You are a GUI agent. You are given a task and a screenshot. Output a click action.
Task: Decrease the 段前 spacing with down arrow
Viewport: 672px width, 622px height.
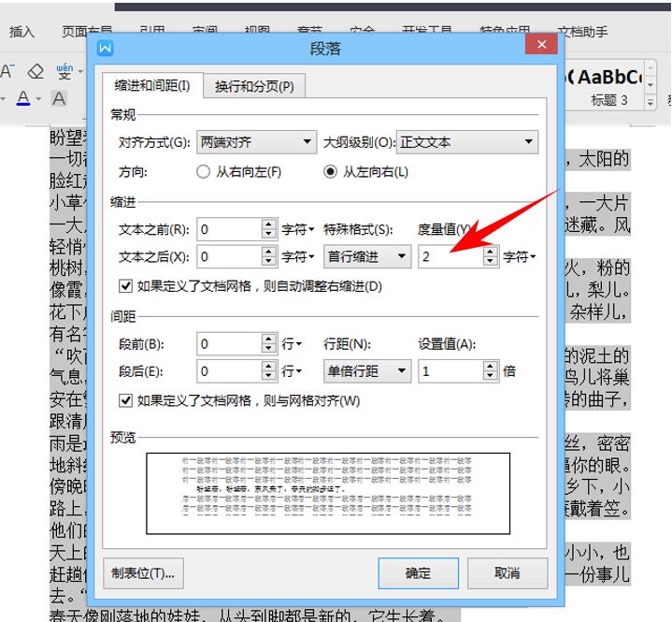(x=268, y=349)
